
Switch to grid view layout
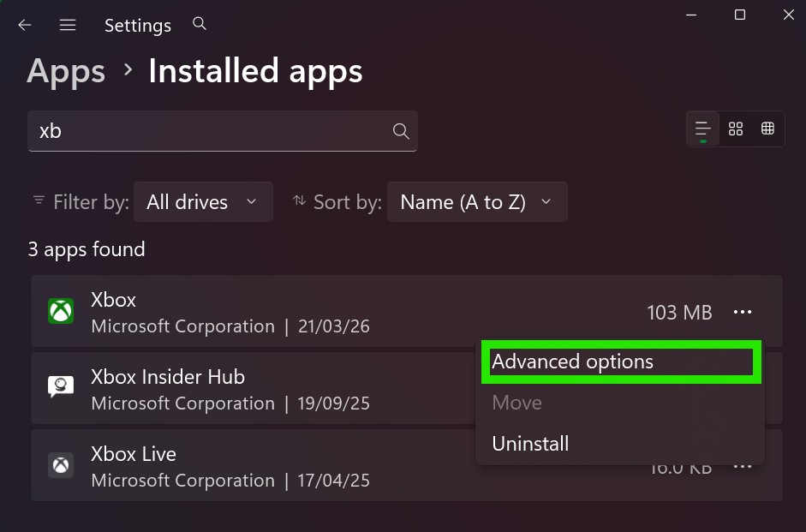tap(735, 129)
